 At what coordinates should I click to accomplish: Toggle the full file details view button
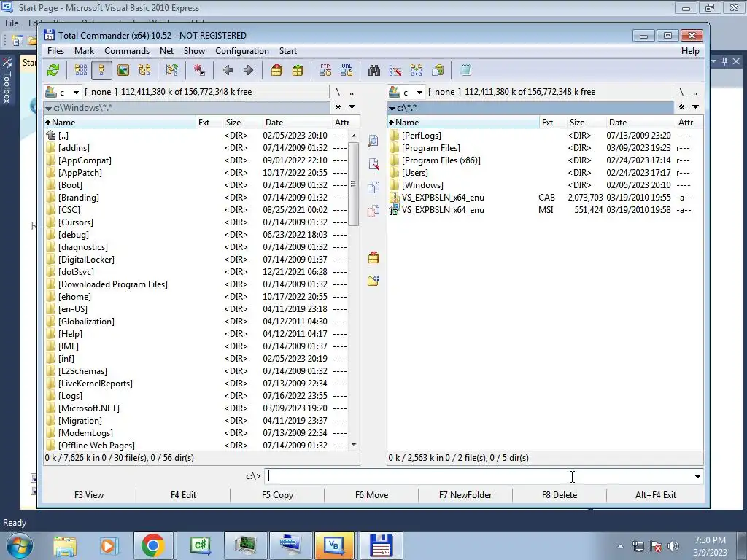[x=101, y=71]
